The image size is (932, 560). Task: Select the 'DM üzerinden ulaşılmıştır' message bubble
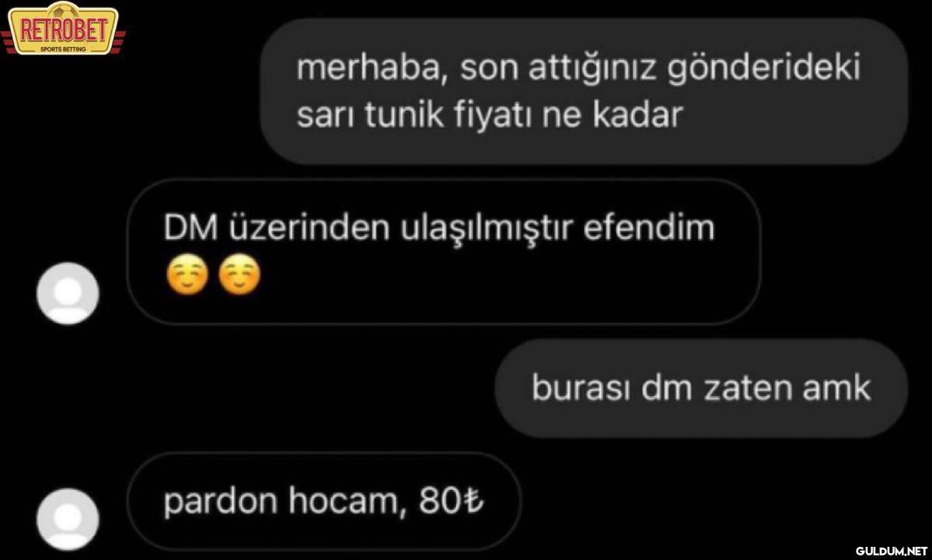point(443,252)
